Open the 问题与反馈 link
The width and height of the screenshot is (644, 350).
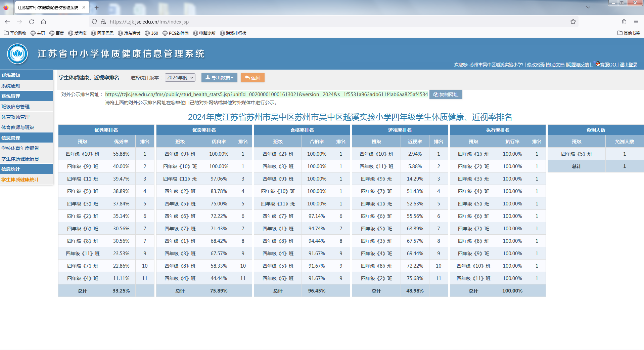[578, 65]
